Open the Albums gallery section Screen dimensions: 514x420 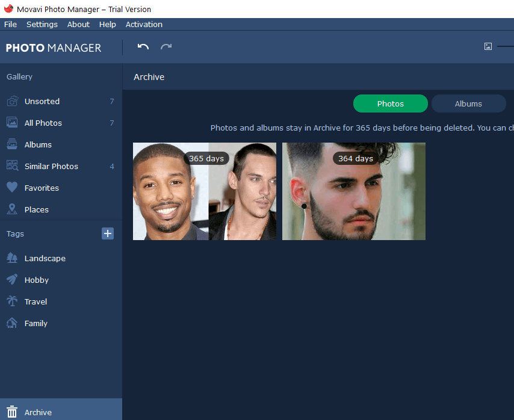tap(38, 144)
